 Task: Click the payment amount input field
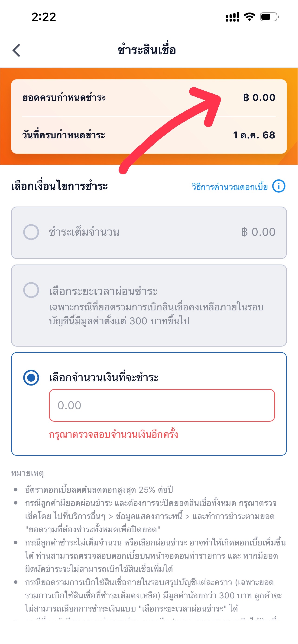pos(162,405)
